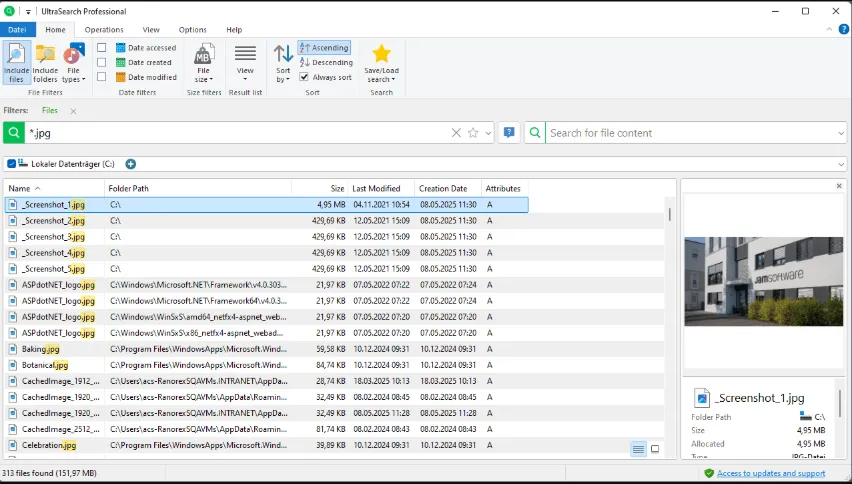Viewport: 852px width, 484px height.
Task: Add drive with the plus icon
Action: (x=130, y=164)
